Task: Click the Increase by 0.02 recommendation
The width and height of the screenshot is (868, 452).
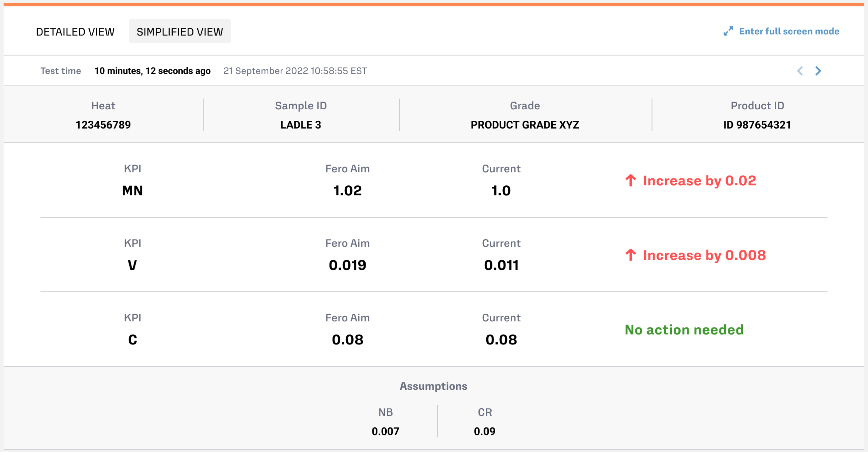Action: pyautogui.click(x=700, y=181)
